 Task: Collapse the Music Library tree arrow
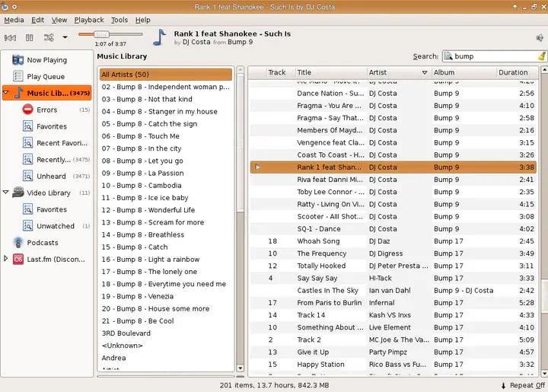coord(5,93)
